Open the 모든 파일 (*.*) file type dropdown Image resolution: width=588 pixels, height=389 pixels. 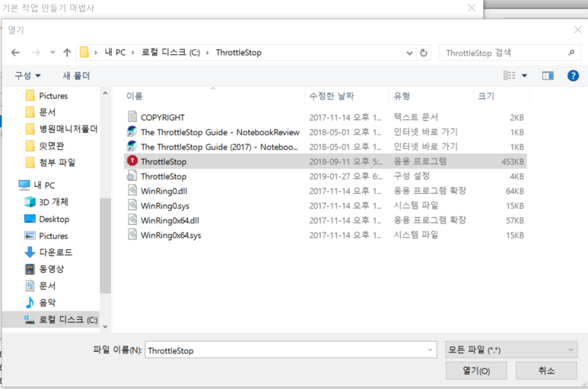tap(511, 349)
